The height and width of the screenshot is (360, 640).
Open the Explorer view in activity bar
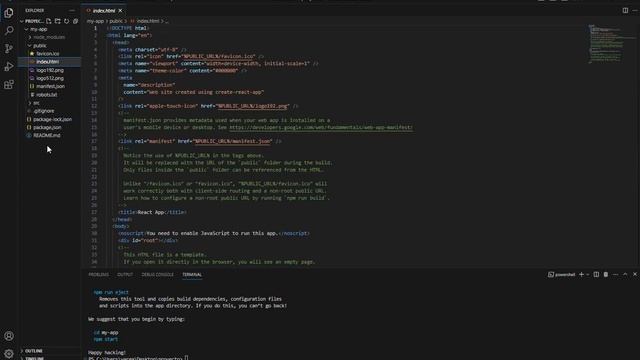click(x=9, y=13)
